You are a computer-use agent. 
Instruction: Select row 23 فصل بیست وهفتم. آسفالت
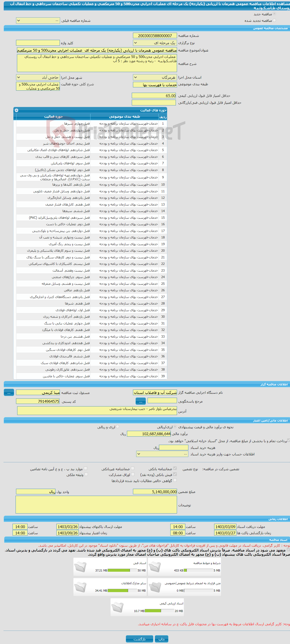coord(92,270)
